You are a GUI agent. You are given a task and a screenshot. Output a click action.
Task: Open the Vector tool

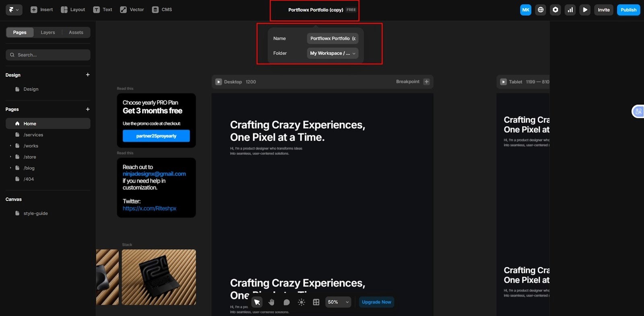[x=132, y=10]
